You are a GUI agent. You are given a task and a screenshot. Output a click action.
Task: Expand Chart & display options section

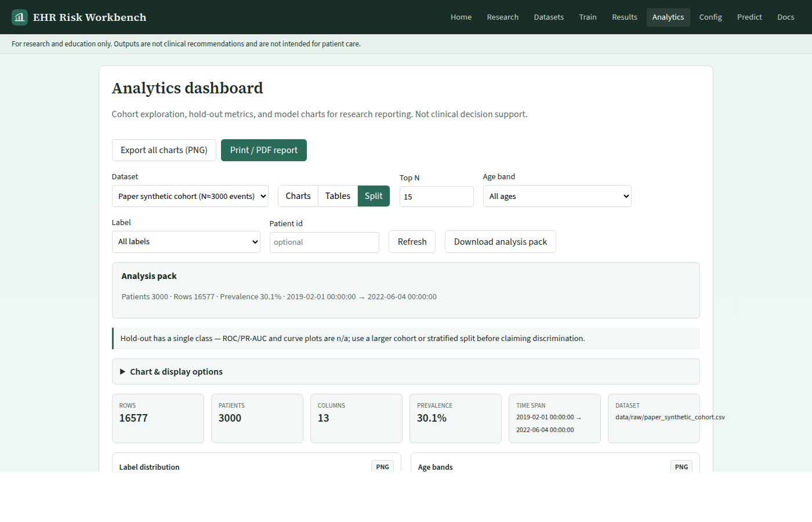click(406, 372)
